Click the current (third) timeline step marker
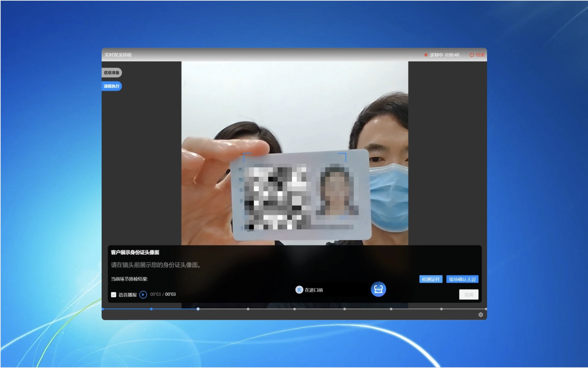Viewport: 588px width, 368px height. [198, 309]
